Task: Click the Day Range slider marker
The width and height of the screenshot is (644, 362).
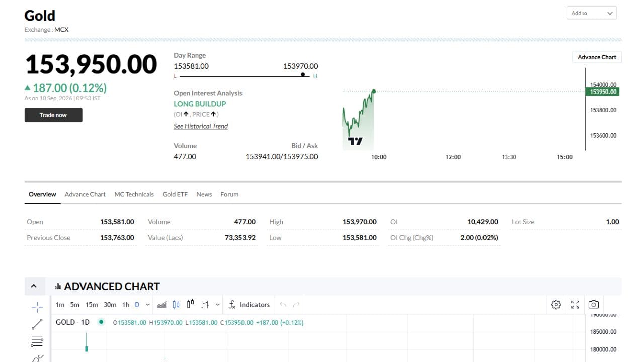Action: [x=303, y=74]
